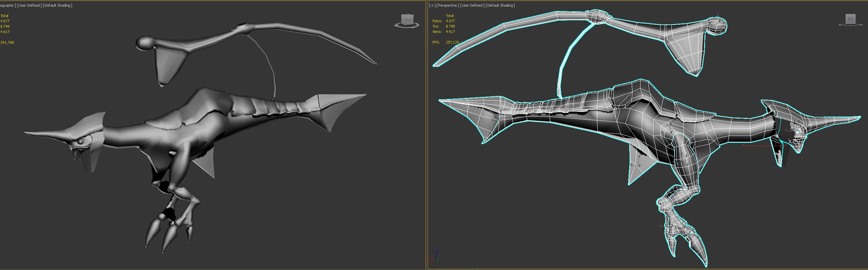Open User Defined menu in Perspective viewport
Screen dimensions: 868x270
[x=472, y=5]
